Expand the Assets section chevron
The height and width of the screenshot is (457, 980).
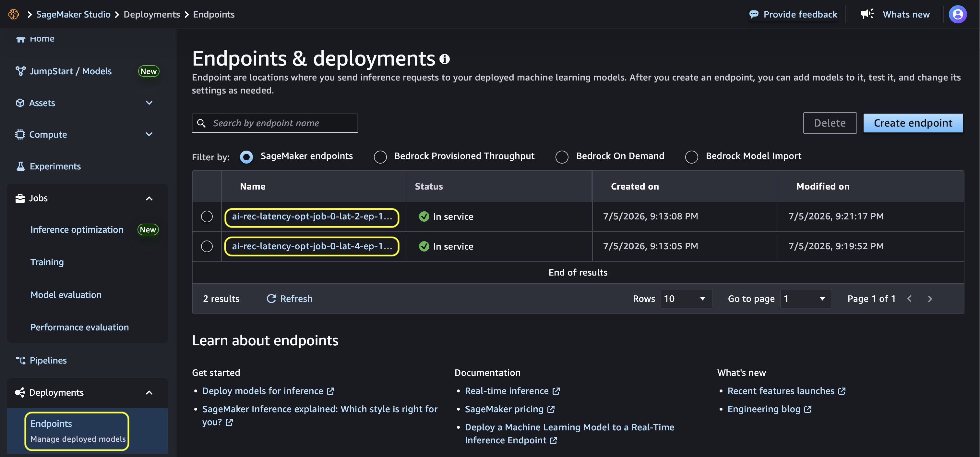149,103
